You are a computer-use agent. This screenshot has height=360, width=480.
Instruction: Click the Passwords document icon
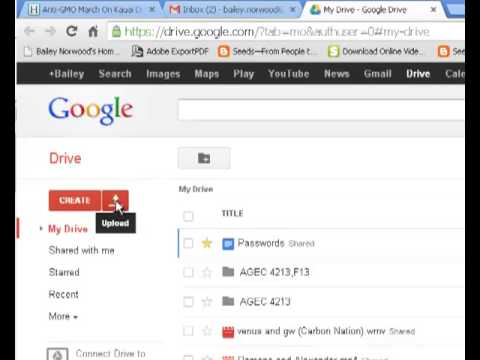[x=228, y=244]
